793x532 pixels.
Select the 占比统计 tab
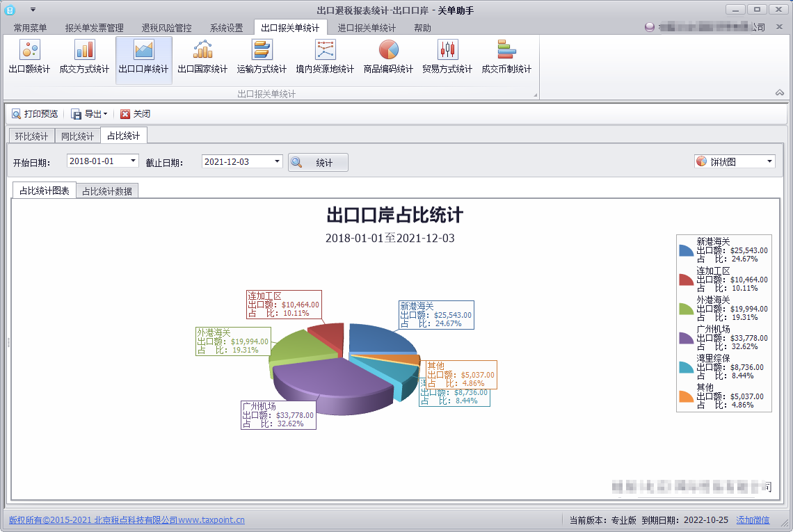(x=124, y=136)
